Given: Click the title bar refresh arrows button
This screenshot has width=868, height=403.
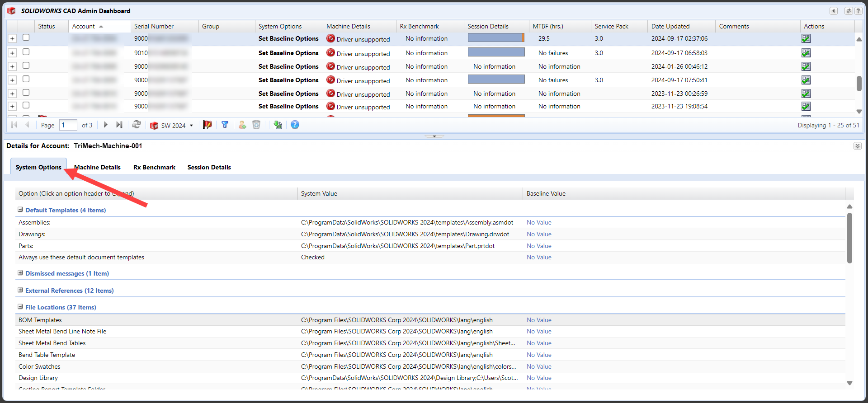Looking at the screenshot, I should coord(849,11).
